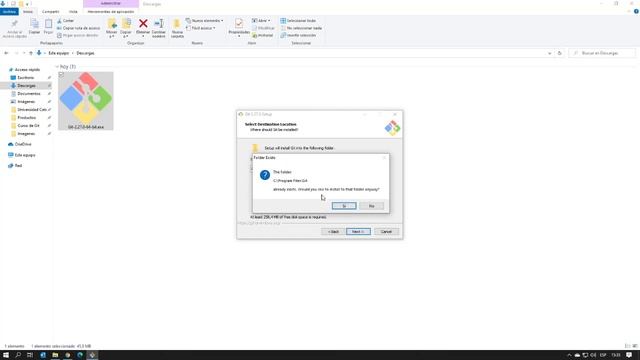Click Copiar ruta de acceso
Screen dimensions: 640x360
pos(78,28)
